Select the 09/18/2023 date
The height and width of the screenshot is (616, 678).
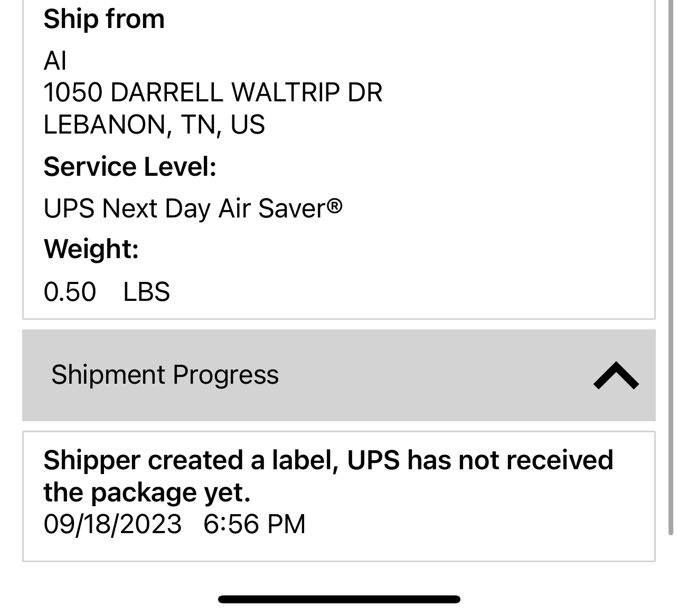pyautogui.click(x=112, y=524)
